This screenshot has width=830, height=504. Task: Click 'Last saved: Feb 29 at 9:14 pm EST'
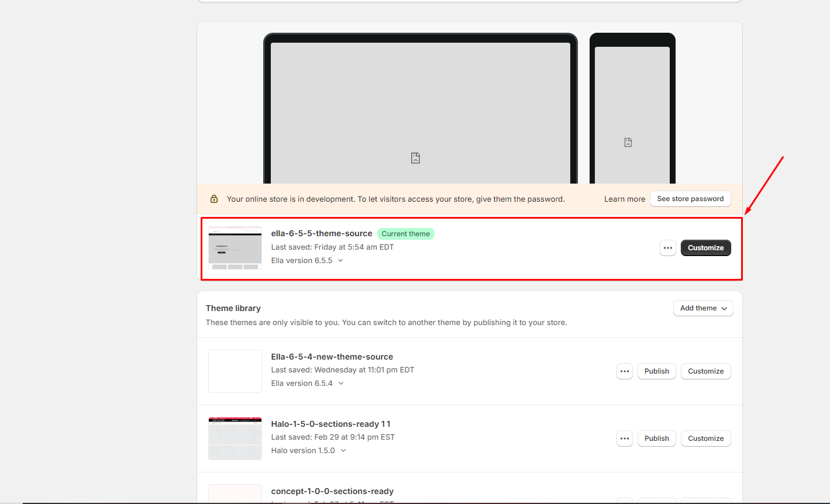point(333,437)
